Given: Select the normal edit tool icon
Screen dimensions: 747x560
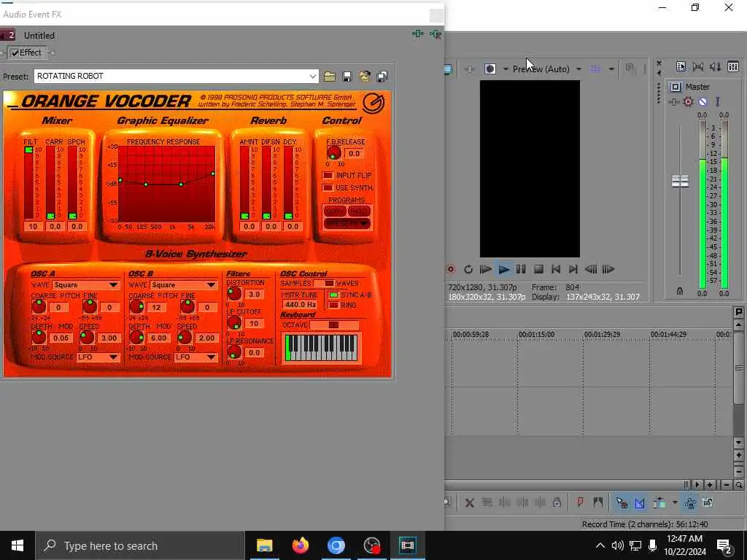Looking at the screenshot, I should click(622, 502).
